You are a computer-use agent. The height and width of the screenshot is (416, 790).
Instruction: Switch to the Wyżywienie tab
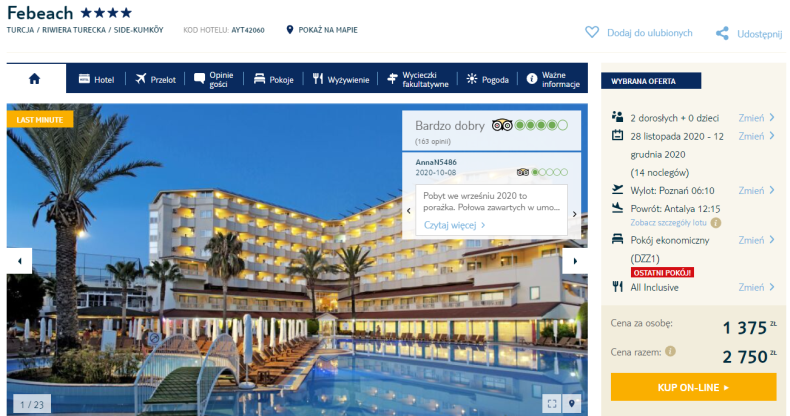click(x=341, y=79)
